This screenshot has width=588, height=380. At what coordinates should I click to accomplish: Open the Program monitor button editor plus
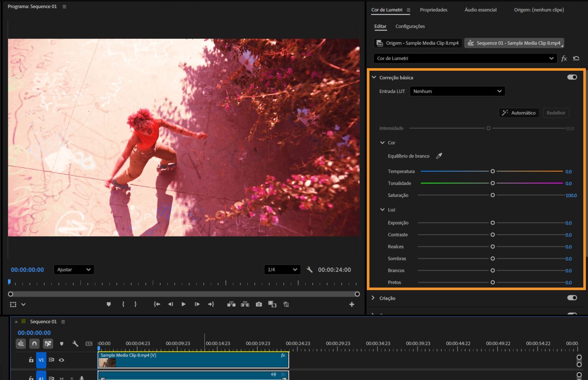tap(352, 304)
